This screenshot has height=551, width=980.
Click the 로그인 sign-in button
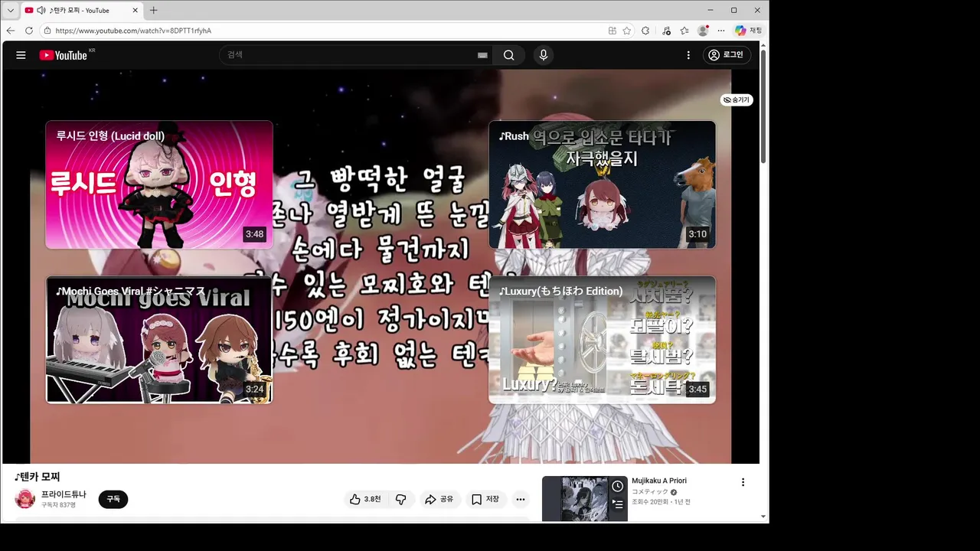click(727, 55)
